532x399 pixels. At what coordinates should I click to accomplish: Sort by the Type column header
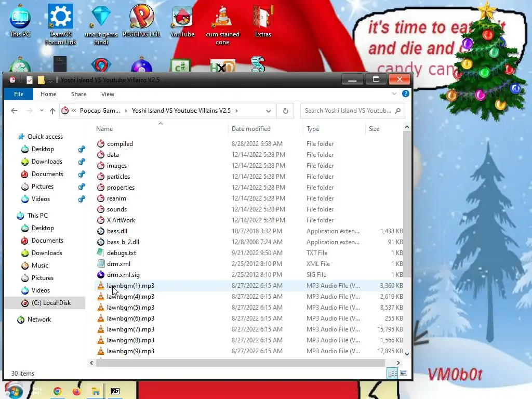pos(313,129)
